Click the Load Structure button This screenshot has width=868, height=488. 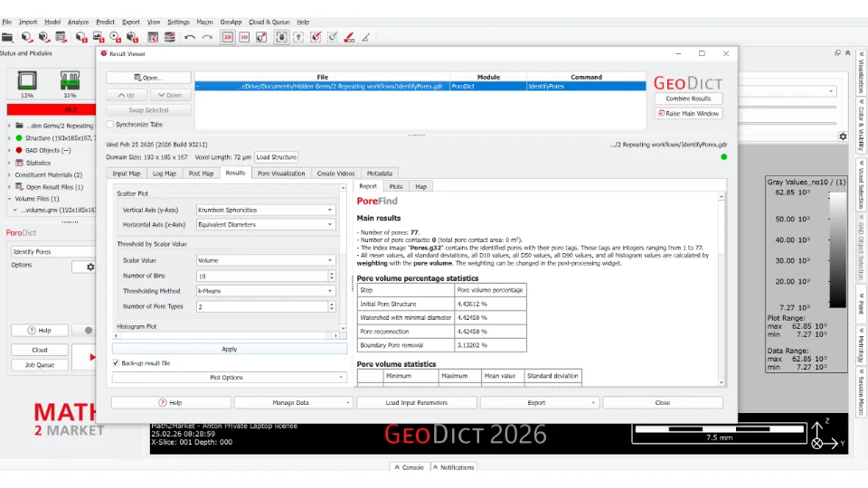tap(277, 157)
